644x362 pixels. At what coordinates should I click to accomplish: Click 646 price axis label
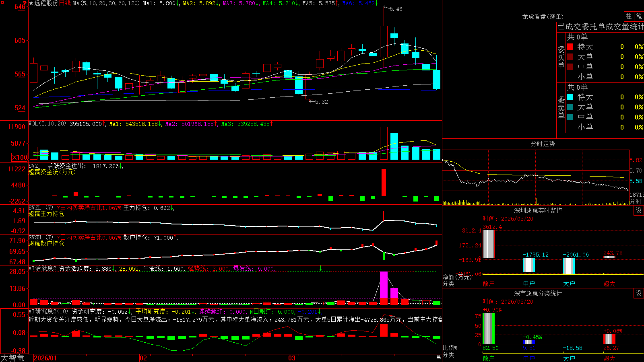pos(20,7)
